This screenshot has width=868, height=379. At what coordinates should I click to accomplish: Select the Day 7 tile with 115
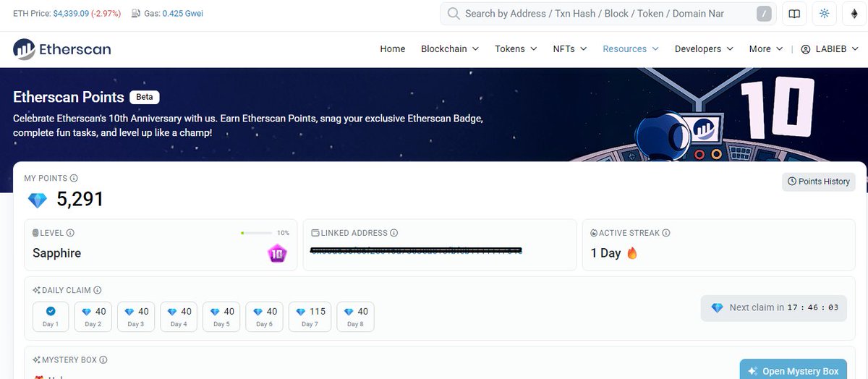310,316
